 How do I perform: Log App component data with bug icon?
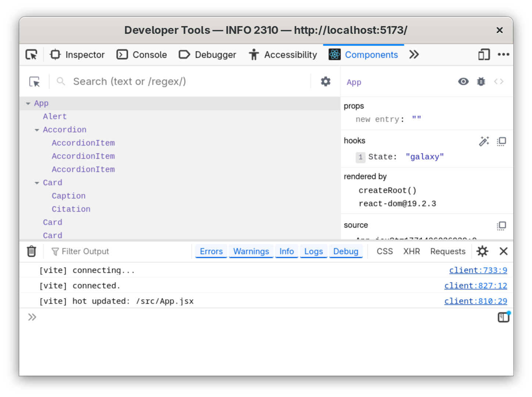[481, 82]
